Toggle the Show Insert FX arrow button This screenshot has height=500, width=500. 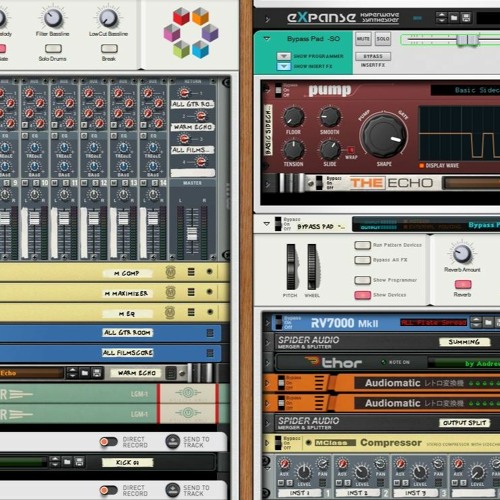[x=284, y=66]
